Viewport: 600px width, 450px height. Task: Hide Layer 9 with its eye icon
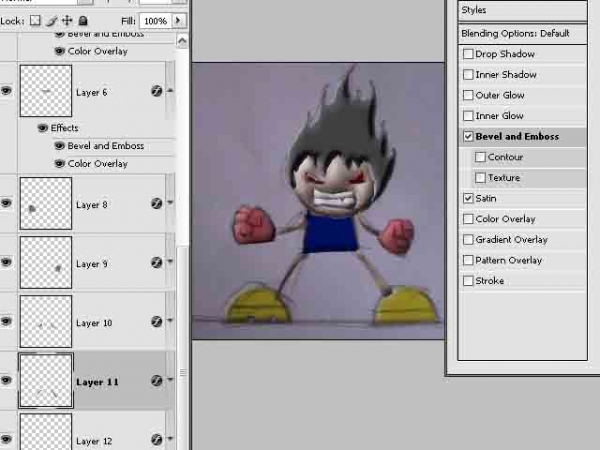6,262
